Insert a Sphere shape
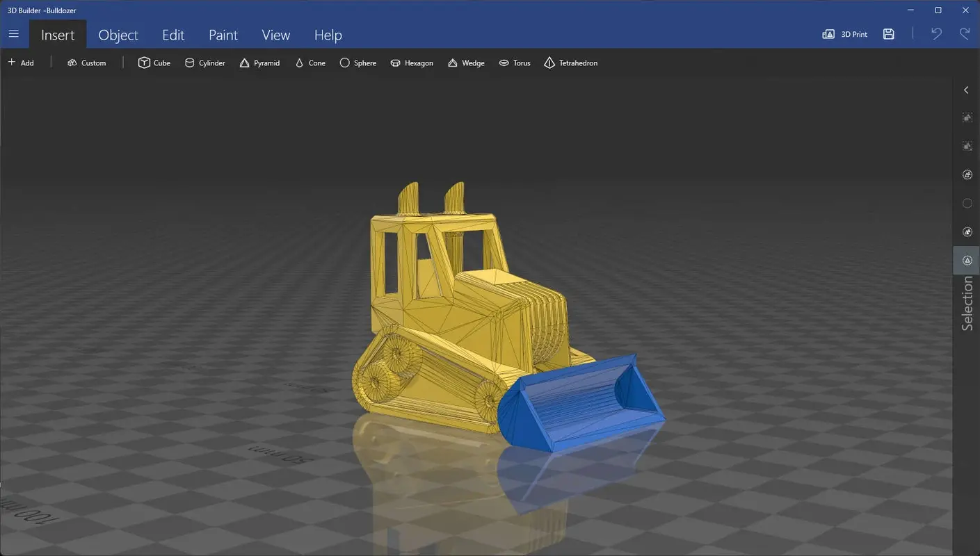 [358, 63]
